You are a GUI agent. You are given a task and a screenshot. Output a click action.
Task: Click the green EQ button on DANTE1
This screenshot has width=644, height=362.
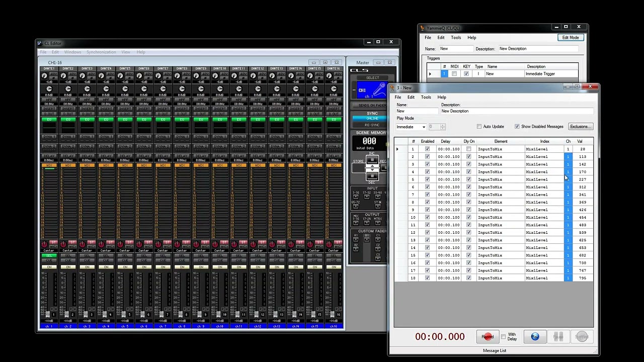(x=49, y=120)
